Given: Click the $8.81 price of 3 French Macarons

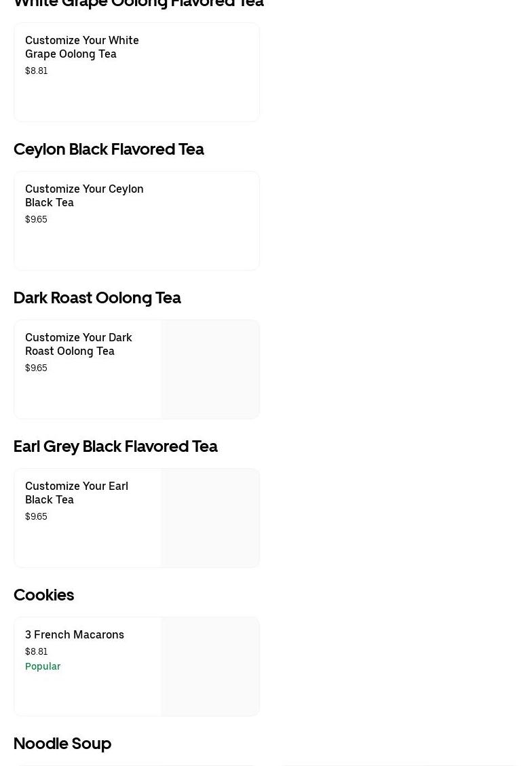Looking at the screenshot, I should pyautogui.click(x=37, y=651).
